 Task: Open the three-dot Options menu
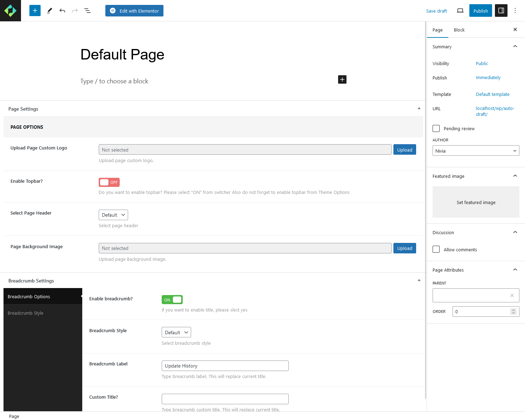click(x=515, y=10)
